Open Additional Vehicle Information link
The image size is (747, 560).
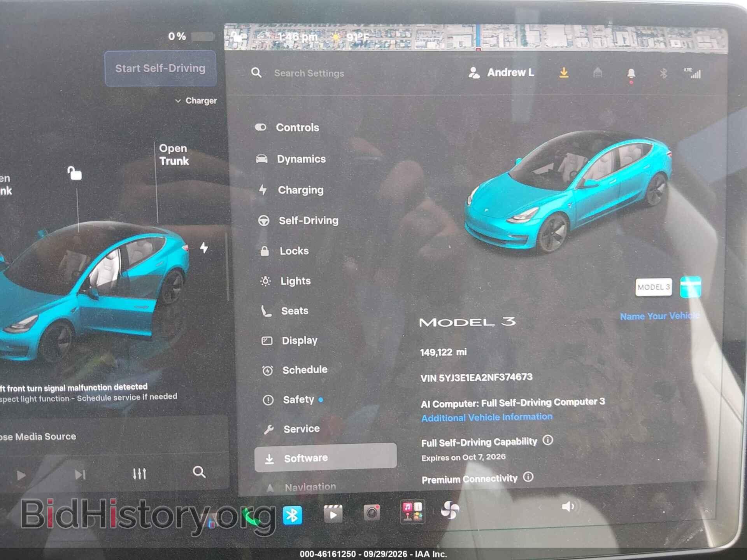(487, 417)
